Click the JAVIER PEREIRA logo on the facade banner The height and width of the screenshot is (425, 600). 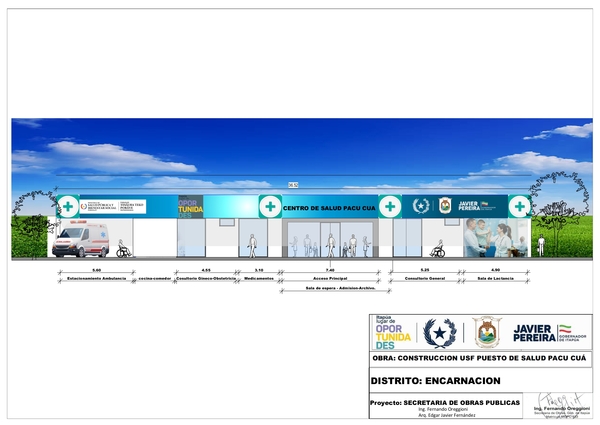477,206
